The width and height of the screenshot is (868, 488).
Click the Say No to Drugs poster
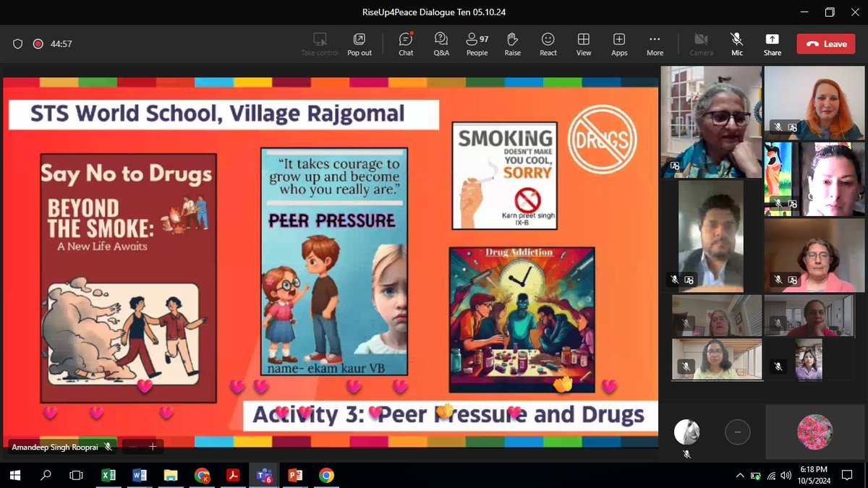click(x=128, y=278)
